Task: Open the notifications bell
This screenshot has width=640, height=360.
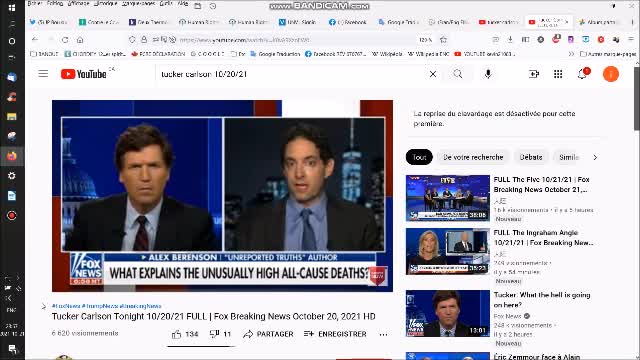Action: click(583, 73)
